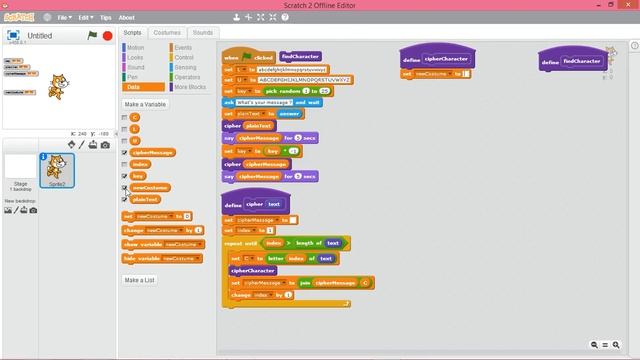Reset the scripts area zoom level
The image size is (640, 360).
[605, 345]
